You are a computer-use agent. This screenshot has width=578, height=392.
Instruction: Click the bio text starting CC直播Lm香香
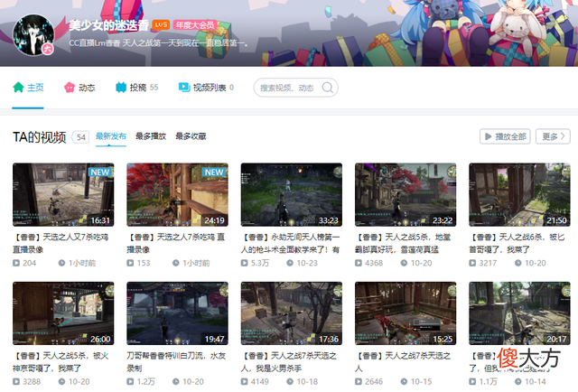coord(159,43)
